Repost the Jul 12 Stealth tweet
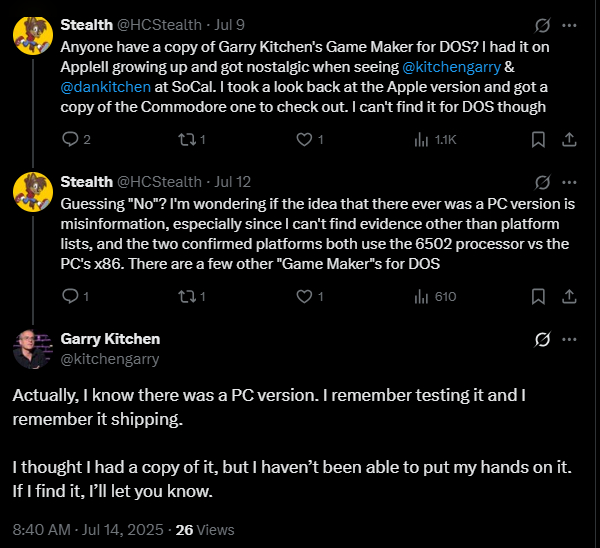The image size is (600, 548). pos(186,296)
